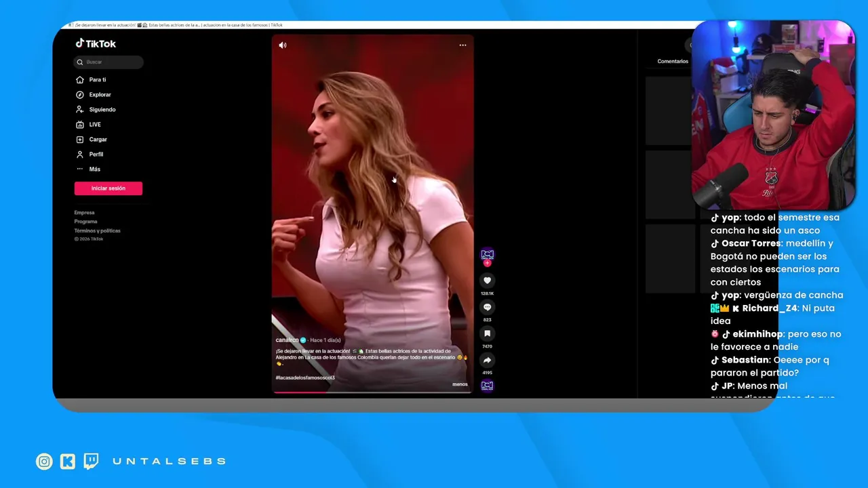Viewport: 868px width, 488px height.
Task: Click the Explorar compass icon
Action: [x=80, y=95]
